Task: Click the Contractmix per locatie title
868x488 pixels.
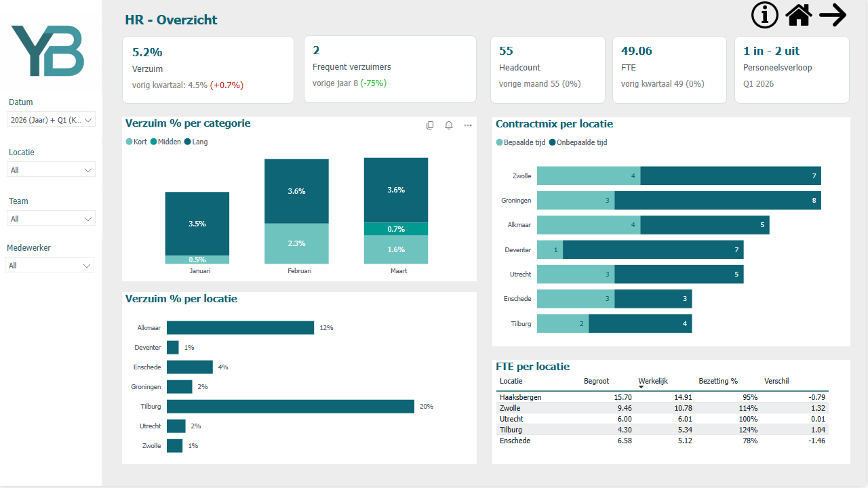Action: tap(554, 124)
